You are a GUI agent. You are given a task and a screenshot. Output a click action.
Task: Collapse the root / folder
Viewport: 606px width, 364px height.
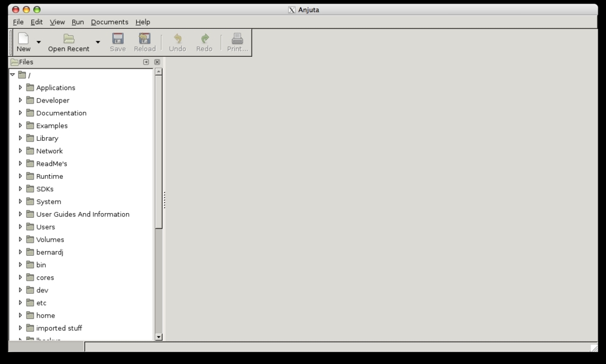click(x=12, y=75)
